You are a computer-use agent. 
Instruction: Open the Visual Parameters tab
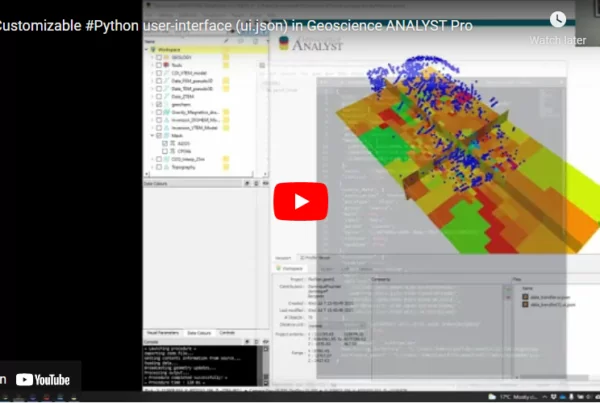coord(163,332)
